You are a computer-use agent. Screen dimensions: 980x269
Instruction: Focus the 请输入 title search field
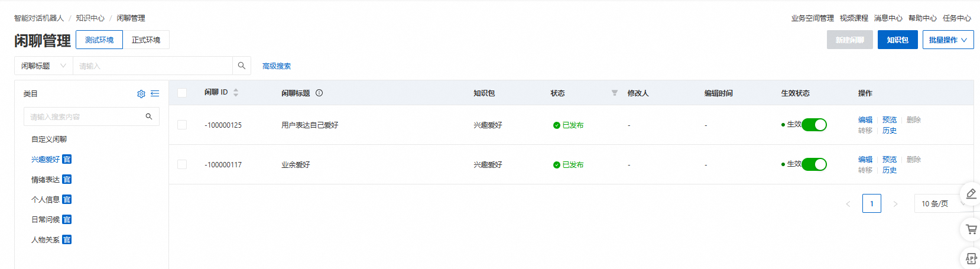[152, 66]
